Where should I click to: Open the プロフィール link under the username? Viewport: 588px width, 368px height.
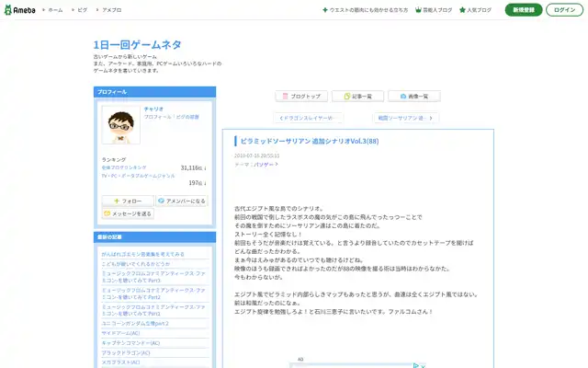(x=157, y=117)
